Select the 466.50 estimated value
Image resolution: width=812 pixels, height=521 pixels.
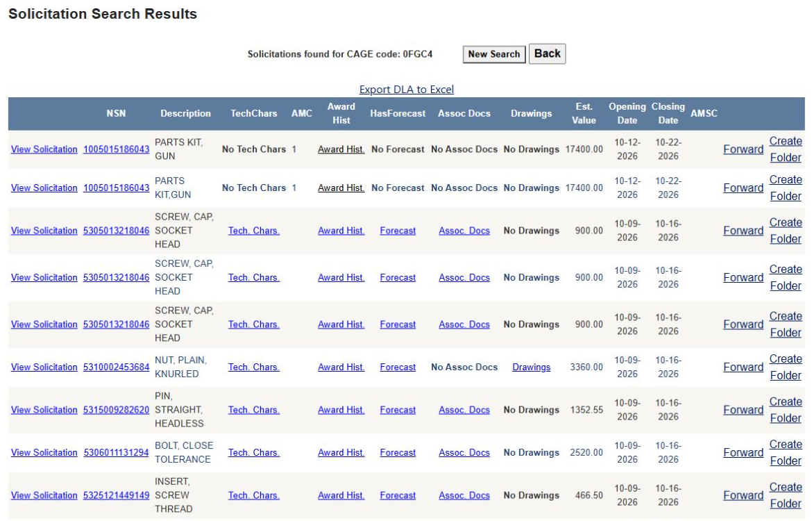[589, 495]
